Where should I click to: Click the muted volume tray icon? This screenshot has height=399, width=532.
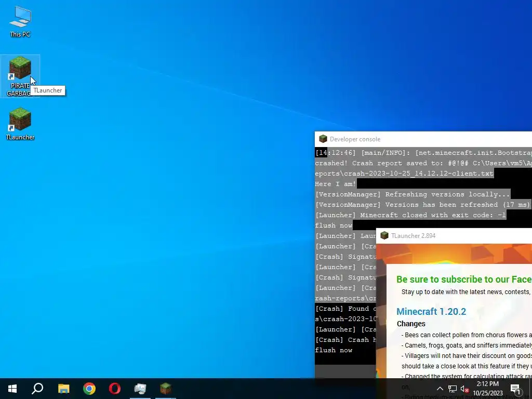tap(464, 389)
